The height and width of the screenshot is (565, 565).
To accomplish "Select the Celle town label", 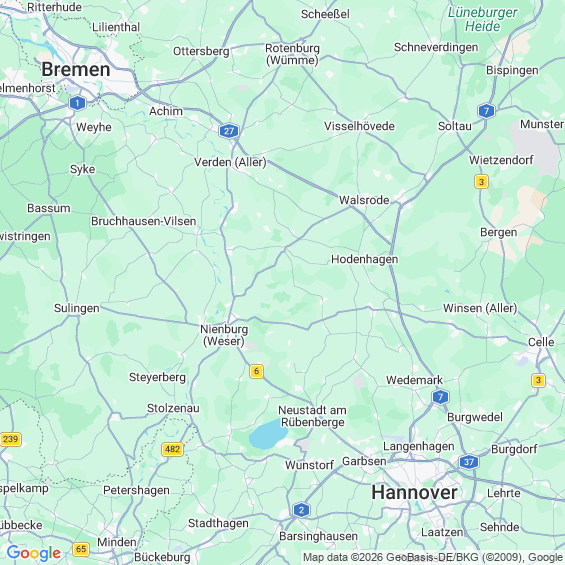I will point(541,342).
